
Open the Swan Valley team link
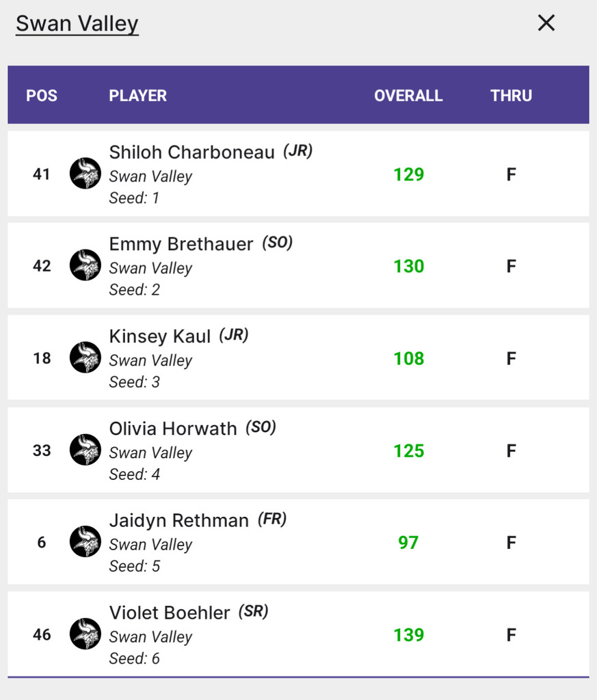[77, 23]
